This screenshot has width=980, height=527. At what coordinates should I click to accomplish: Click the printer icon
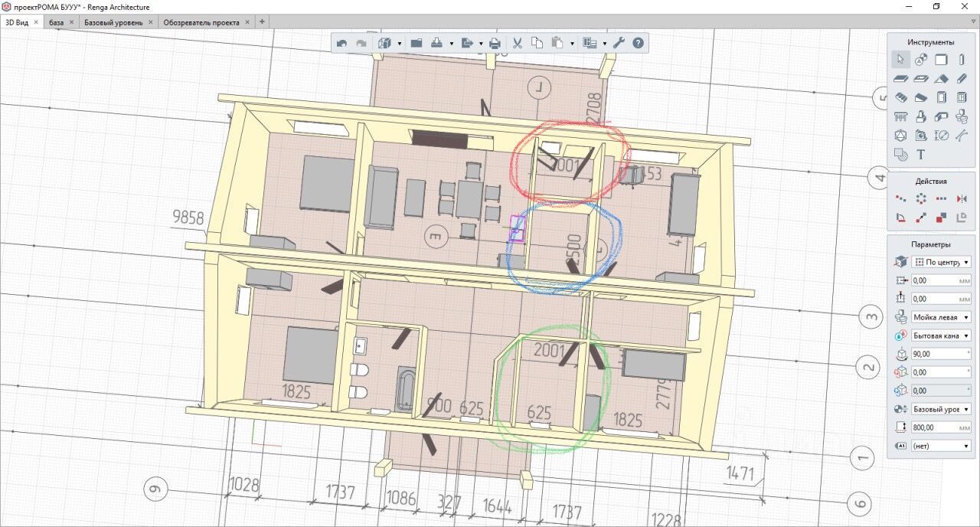coord(495,44)
